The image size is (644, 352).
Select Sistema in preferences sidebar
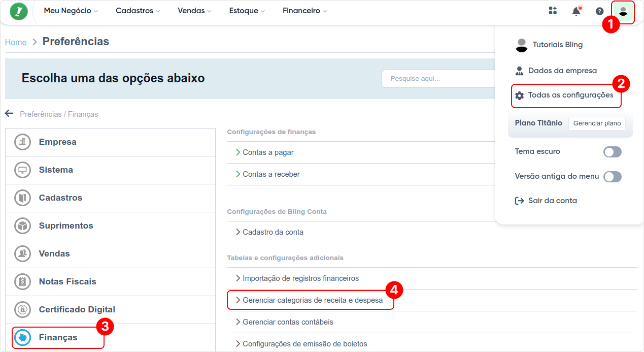click(x=110, y=170)
